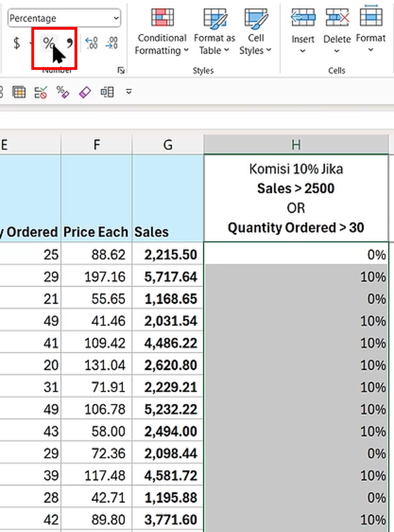The height and width of the screenshot is (532, 394).
Task: Click the purple eraser clear icon
Action: click(85, 92)
